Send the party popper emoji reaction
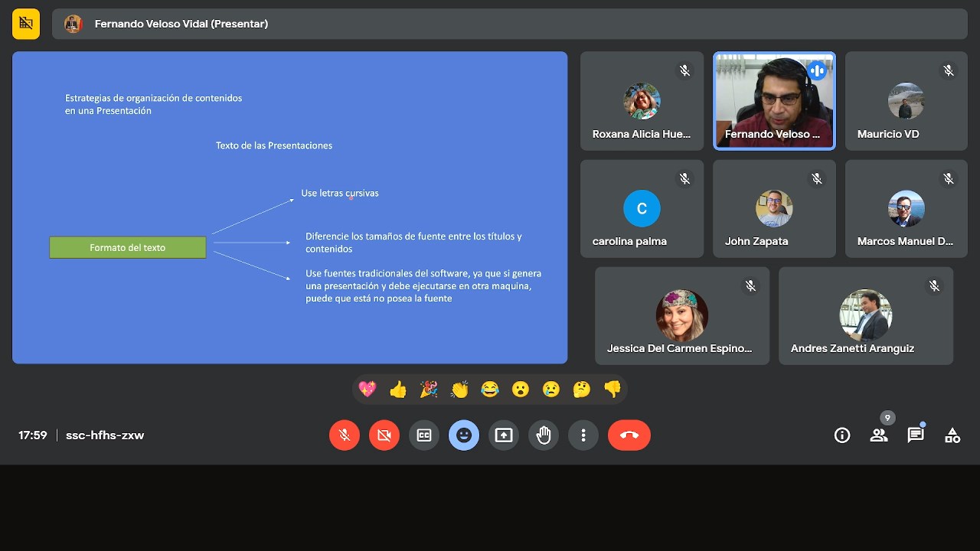The image size is (980, 551). tap(429, 390)
